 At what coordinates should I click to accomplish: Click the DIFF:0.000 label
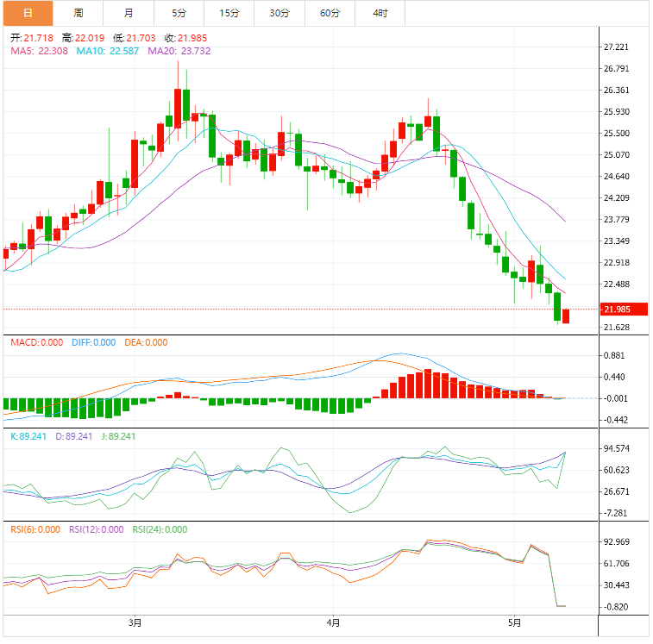click(94, 342)
